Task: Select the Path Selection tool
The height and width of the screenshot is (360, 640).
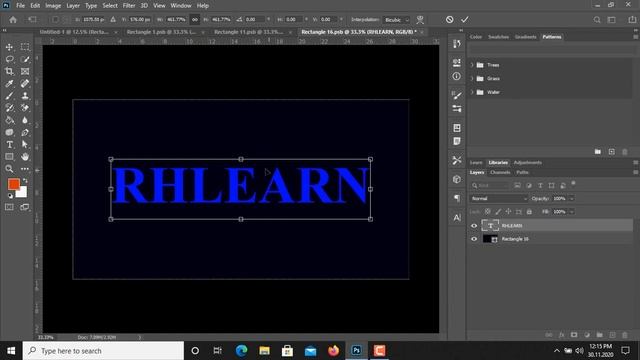Action: 25,144
